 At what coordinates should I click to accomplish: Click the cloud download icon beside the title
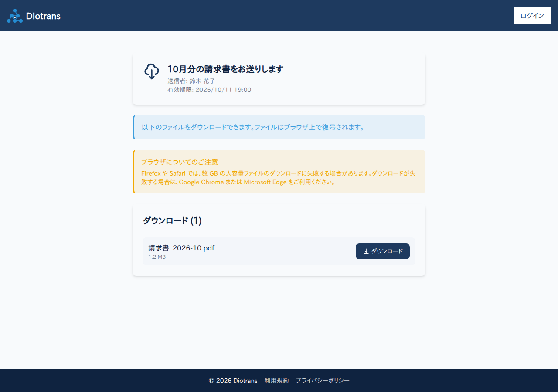[152, 71]
